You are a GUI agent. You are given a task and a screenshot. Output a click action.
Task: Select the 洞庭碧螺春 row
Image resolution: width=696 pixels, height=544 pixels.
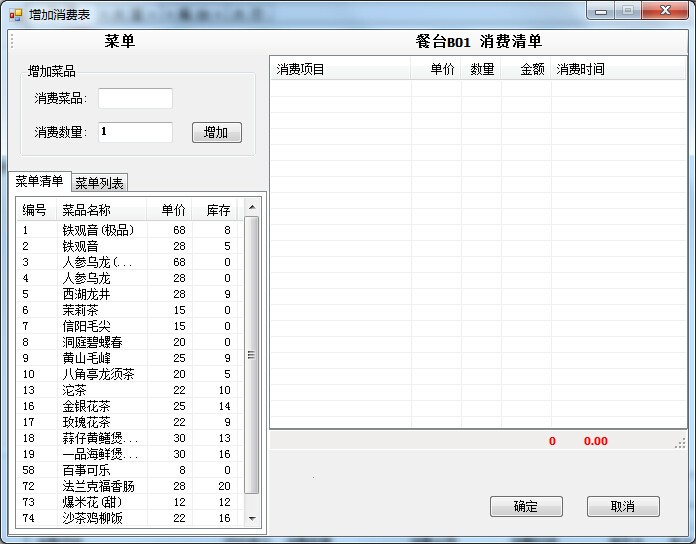coord(130,342)
